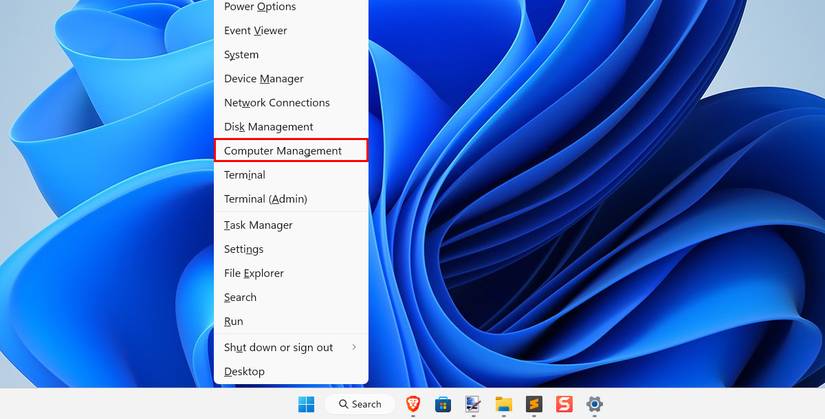Choose Search in the context menu

coord(291,297)
